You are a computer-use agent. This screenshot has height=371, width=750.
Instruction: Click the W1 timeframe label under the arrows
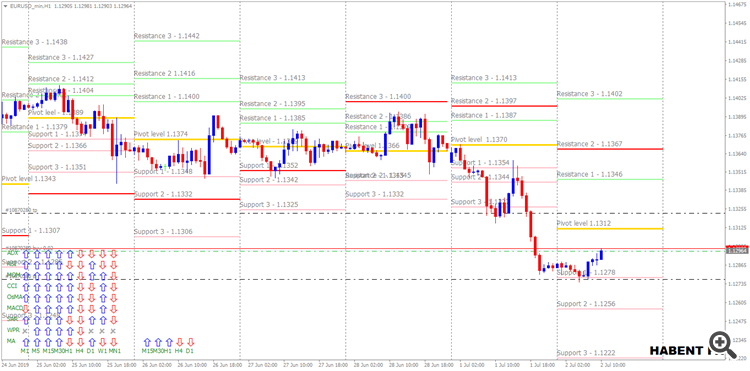[102, 350]
